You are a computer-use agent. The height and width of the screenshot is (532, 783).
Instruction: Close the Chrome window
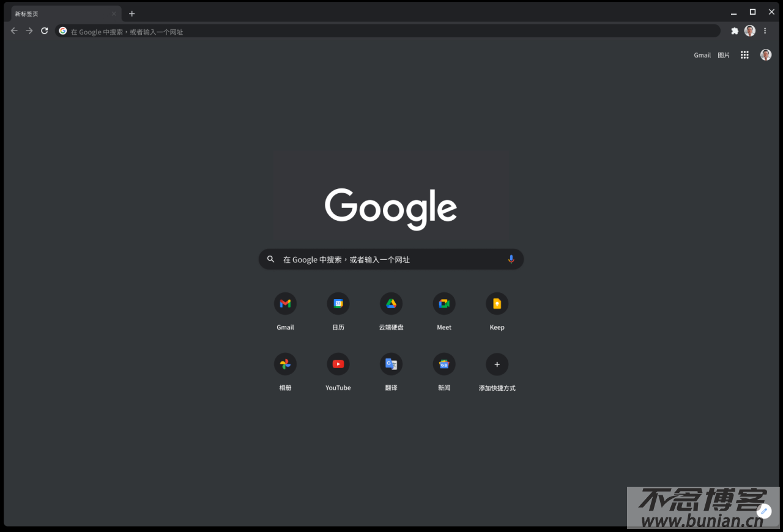point(771,12)
